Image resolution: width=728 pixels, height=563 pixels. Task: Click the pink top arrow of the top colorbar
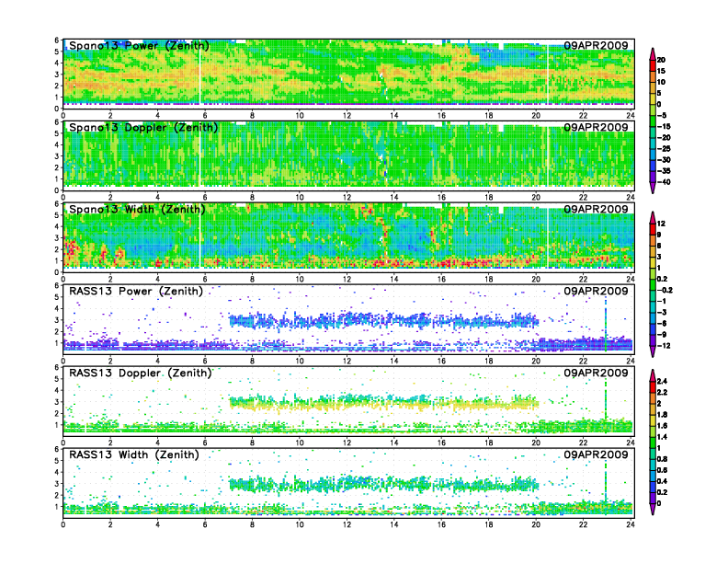pos(653,53)
